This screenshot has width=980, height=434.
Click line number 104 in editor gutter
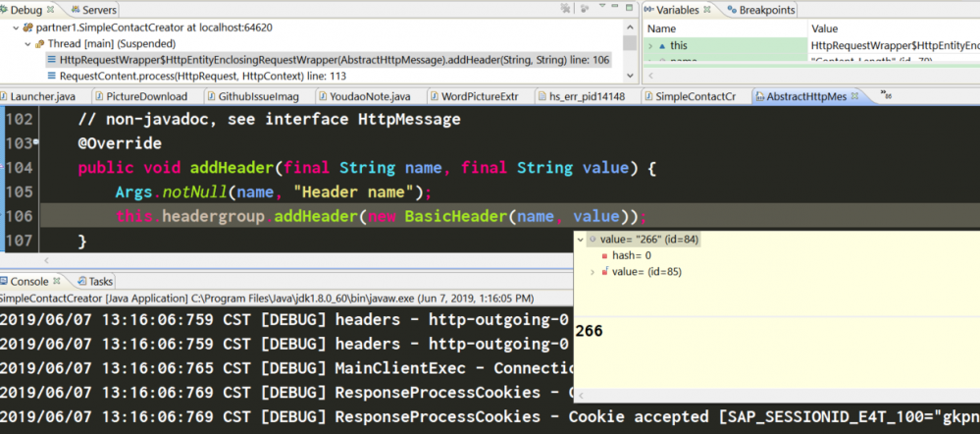point(18,168)
